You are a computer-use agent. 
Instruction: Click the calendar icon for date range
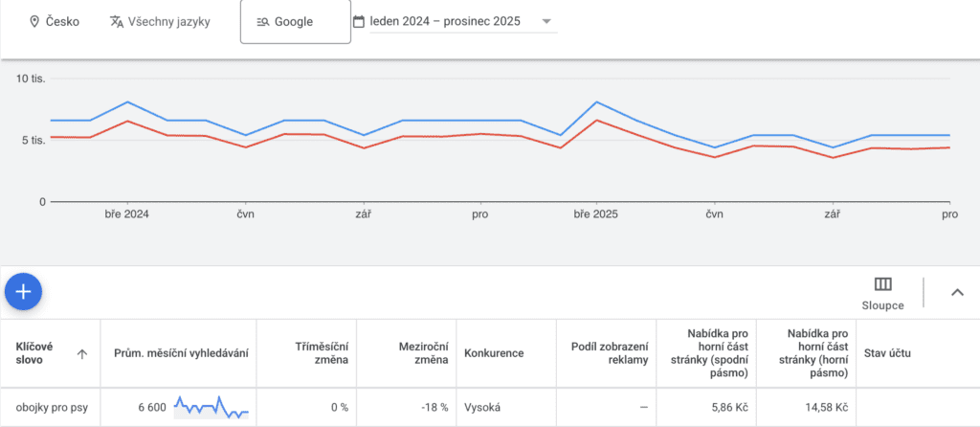click(359, 21)
